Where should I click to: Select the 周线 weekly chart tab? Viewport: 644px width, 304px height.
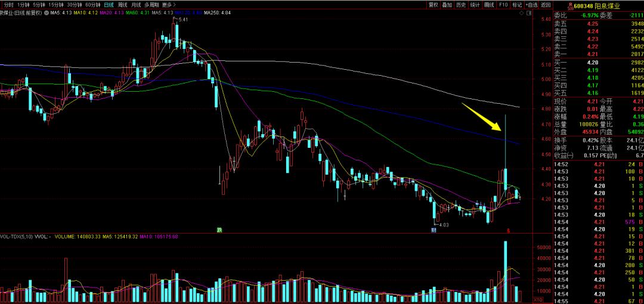[122, 5]
